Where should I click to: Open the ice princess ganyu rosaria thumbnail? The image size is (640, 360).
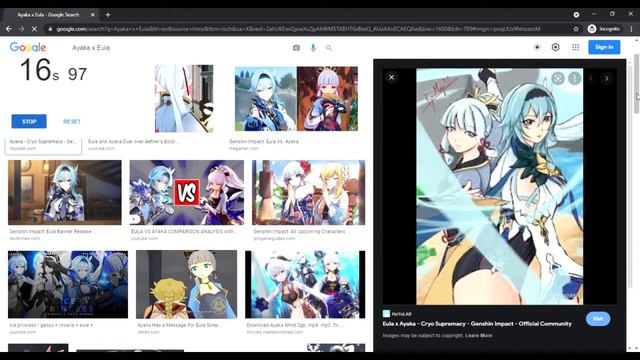click(68, 284)
